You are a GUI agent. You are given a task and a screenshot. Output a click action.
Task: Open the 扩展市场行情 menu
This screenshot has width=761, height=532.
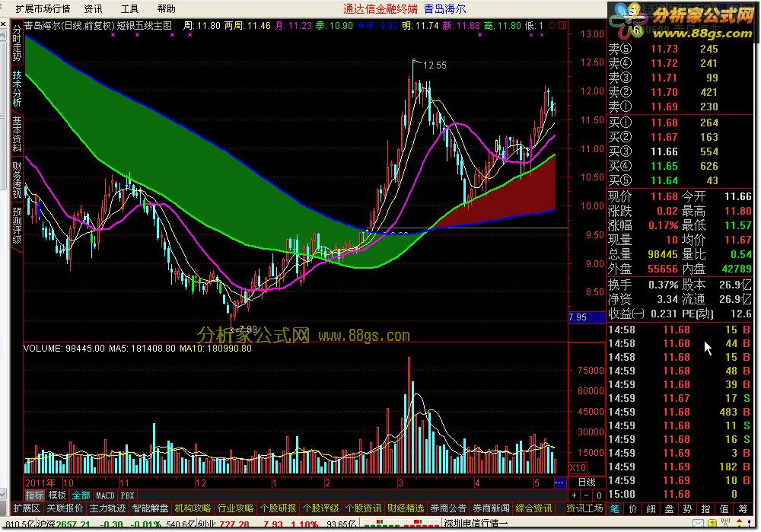(x=43, y=8)
